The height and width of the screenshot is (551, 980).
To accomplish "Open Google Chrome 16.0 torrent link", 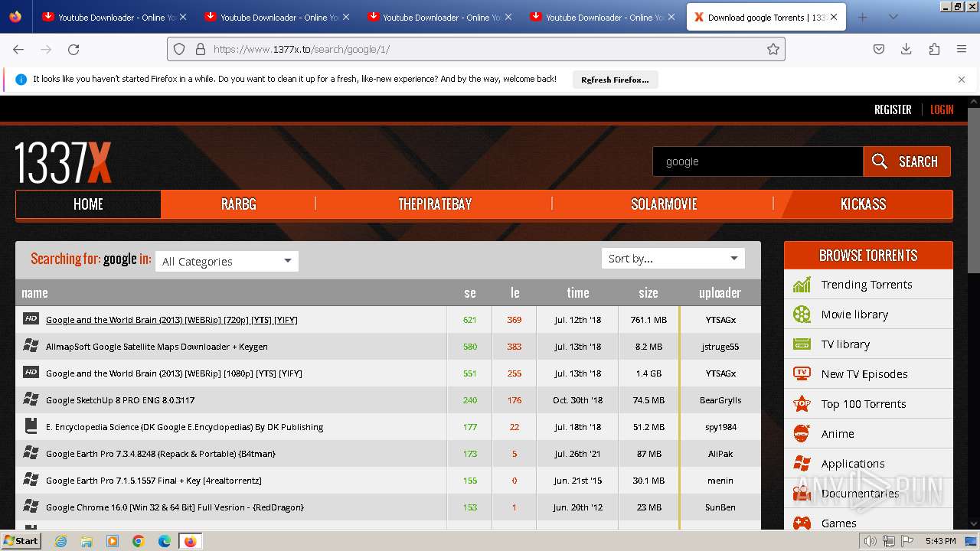I will pyautogui.click(x=175, y=507).
